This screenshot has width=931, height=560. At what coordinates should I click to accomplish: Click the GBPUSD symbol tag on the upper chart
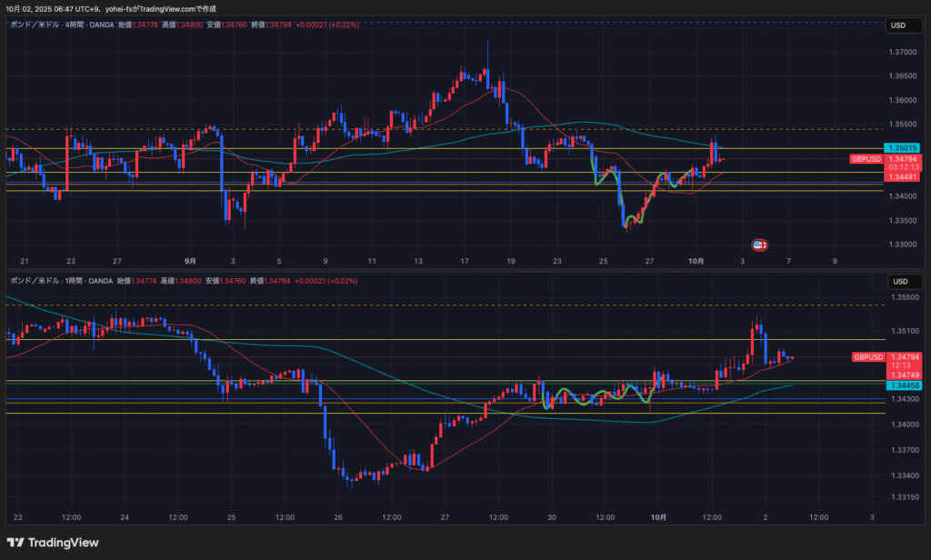pos(866,159)
